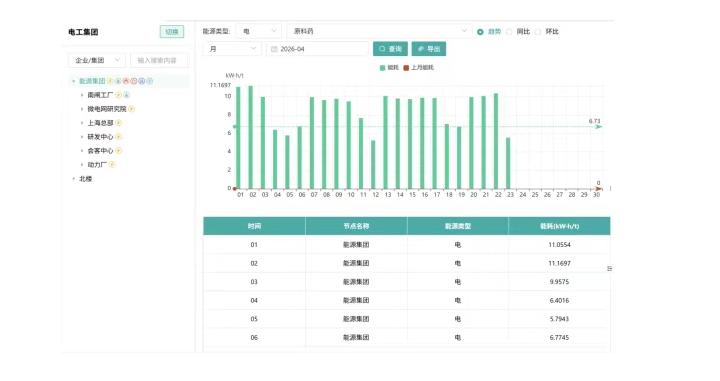This screenshot has height=381, width=720.
Task: Click teal water icon beside 能源集团
Action: tap(118, 81)
